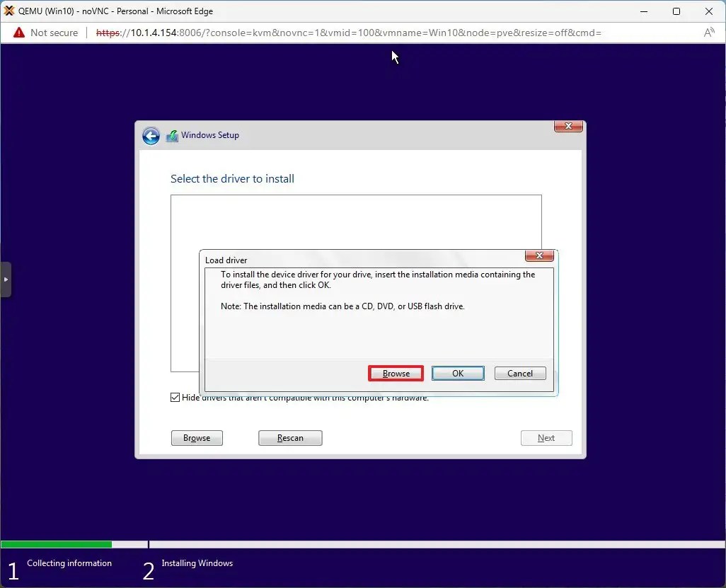This screenshot has height=588, width=726.
Task: Click the Windows Setup logo icon
Action: pyautogui.click(x=172, y=135)
